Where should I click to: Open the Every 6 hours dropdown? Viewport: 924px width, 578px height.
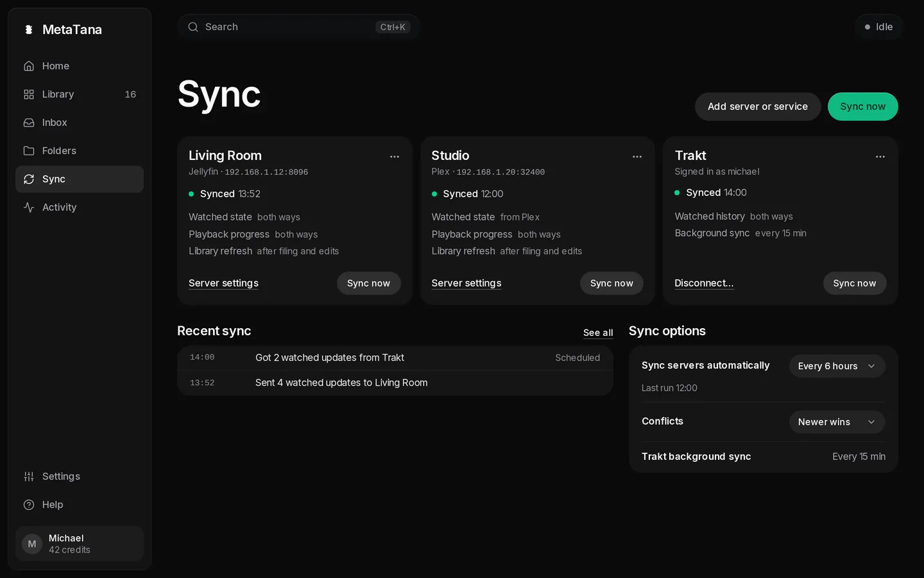tap(837, 366)
